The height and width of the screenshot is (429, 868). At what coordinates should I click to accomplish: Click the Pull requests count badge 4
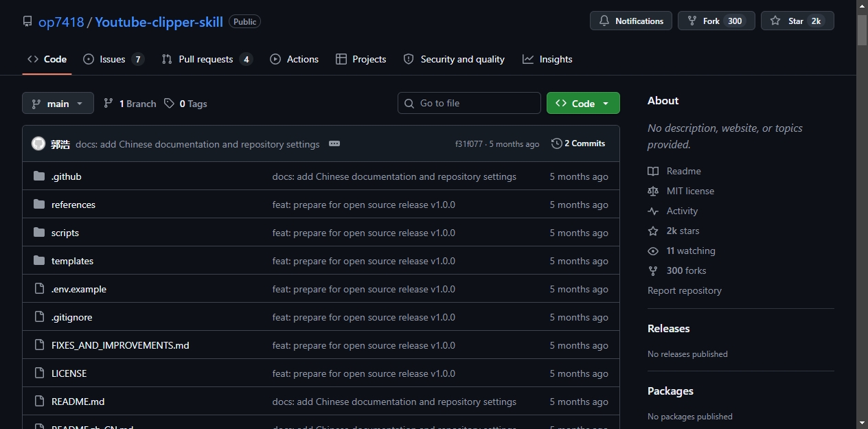[246, 59]
